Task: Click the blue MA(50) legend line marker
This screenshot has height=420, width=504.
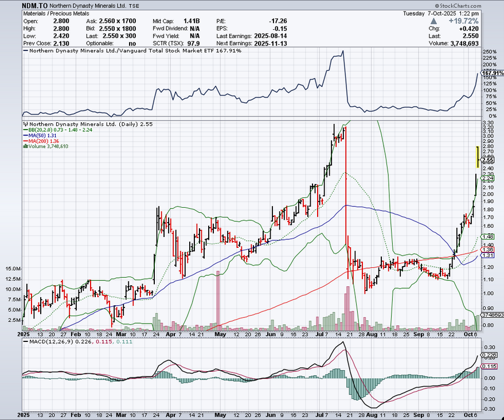Action: click(x=25, y=135)
